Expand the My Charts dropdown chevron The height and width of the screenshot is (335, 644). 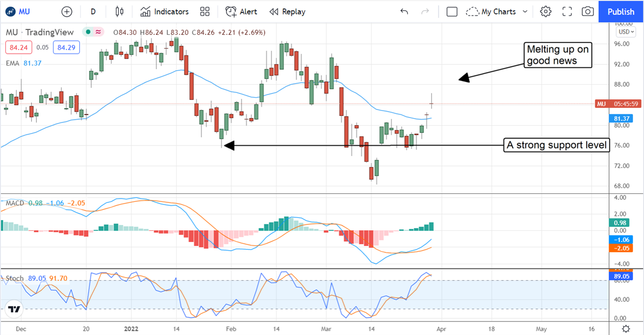pos(525,11)
